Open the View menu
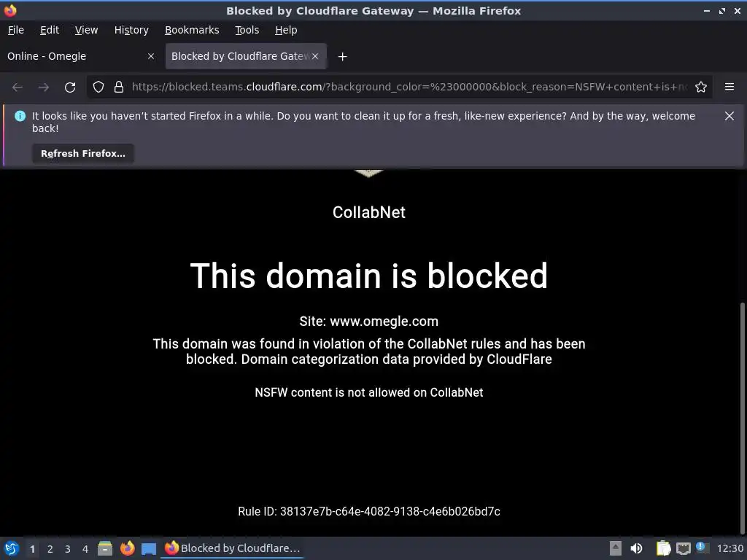The image size is (747, 560). click(x=86, y=30)
